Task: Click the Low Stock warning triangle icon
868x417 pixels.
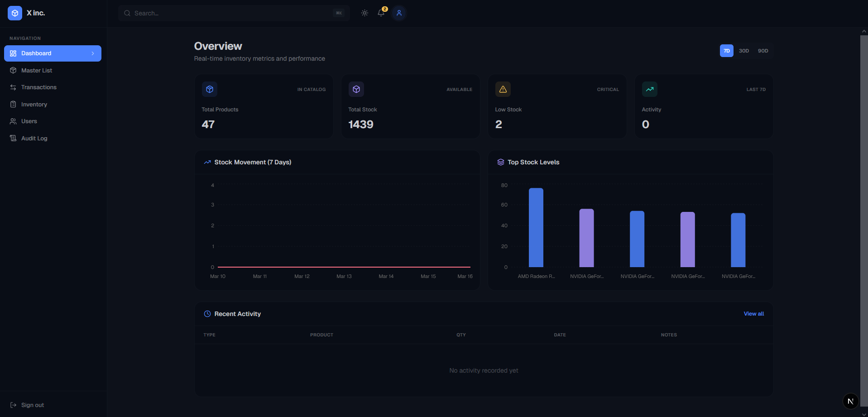Action: point(503,89)
